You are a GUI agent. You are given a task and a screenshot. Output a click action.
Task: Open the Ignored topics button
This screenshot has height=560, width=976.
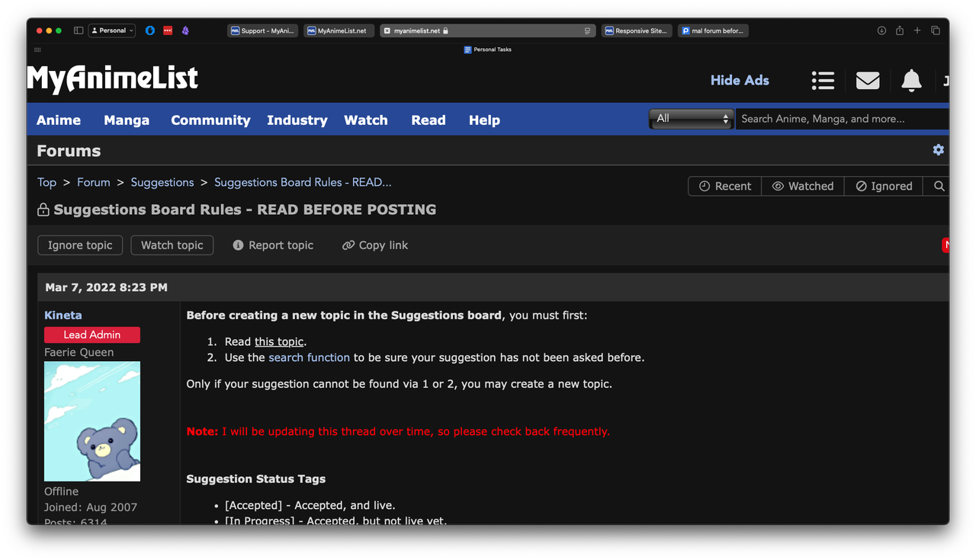(x=884, y=186)
